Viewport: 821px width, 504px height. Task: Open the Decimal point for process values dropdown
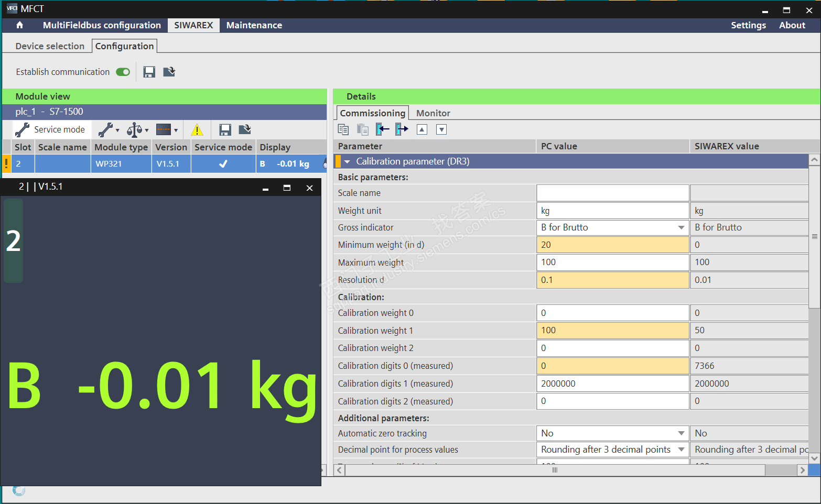(x=681, y=450)
